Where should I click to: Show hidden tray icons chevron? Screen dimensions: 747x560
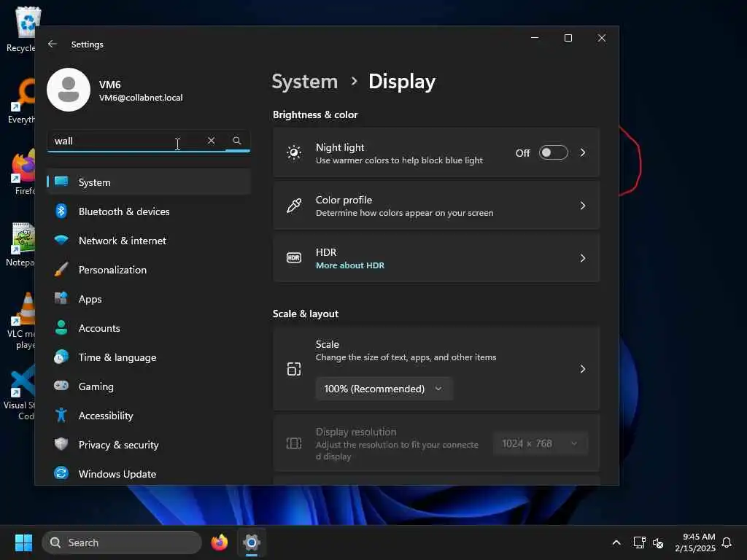point(616,542)
